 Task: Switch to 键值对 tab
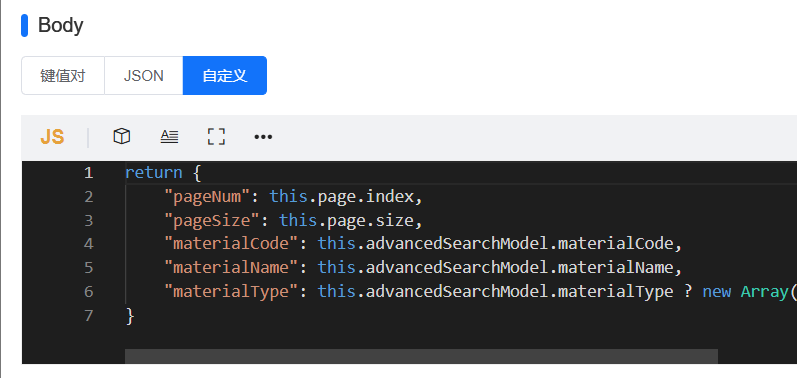63,76
